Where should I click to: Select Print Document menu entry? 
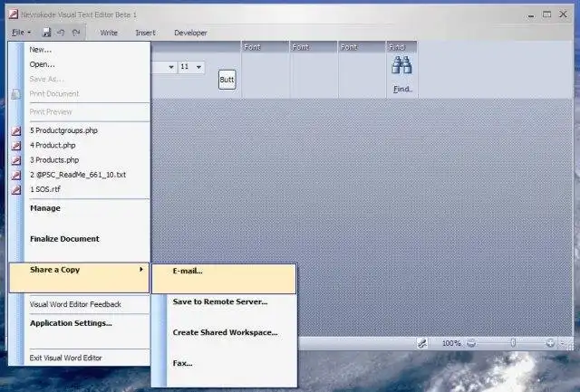point(87,94)
